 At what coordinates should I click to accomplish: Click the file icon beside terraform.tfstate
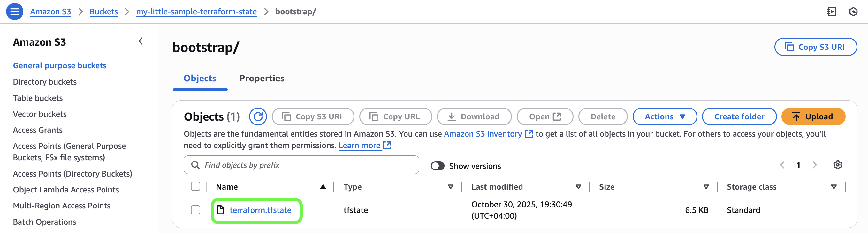[x=220, y=210]
